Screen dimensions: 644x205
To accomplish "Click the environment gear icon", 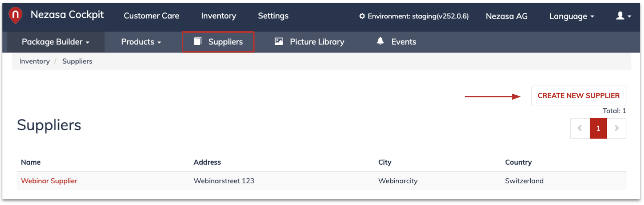I will (362, 16).
